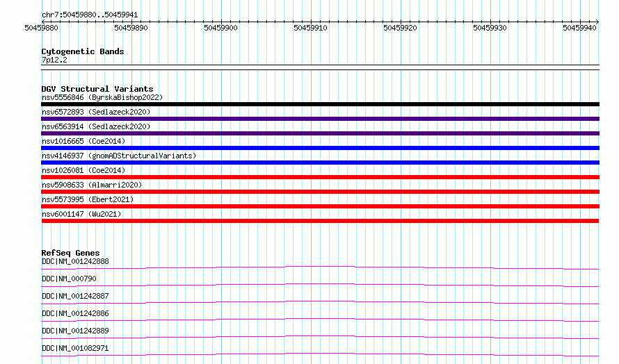619x364 pixels.
Task: Open transcript DDC|NM_001082971
Action: click(x=75, y=348)
